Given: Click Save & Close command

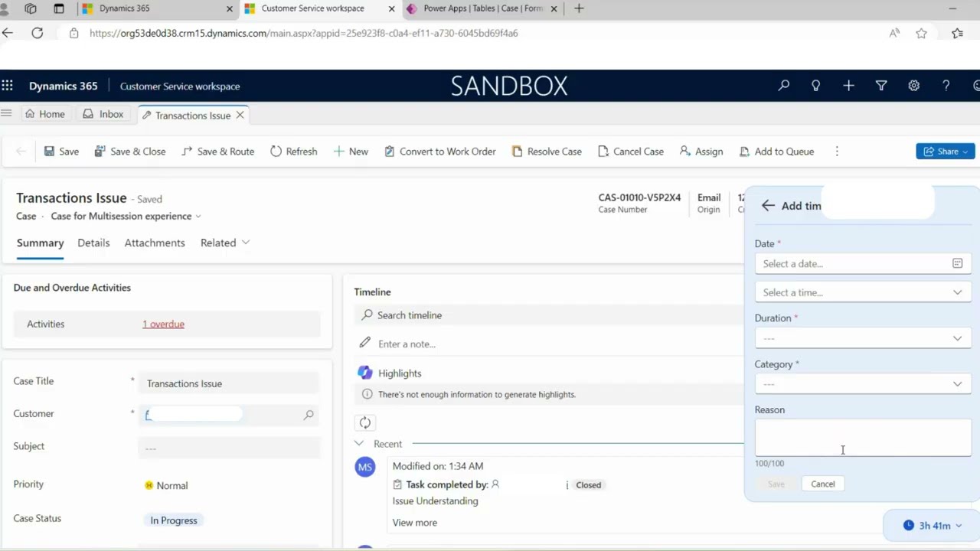Looking at the screenshot, I should 130,152.
